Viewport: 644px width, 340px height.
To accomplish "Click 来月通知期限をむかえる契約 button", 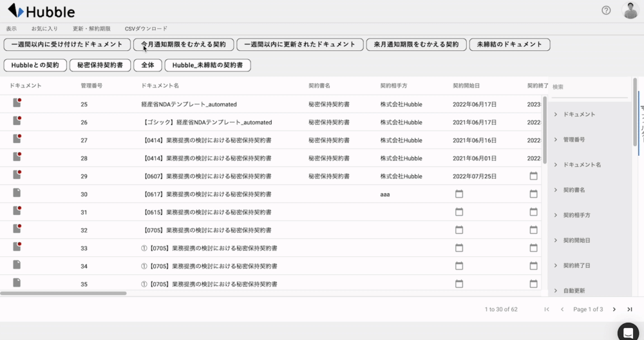I will (417, 44).
